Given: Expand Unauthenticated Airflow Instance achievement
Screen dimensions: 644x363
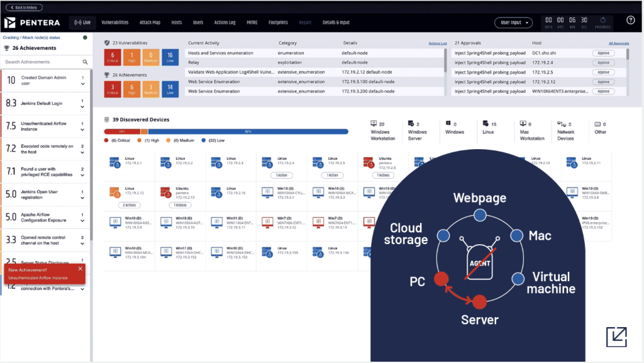Looking at the screenshot, I should pos(83,130).
